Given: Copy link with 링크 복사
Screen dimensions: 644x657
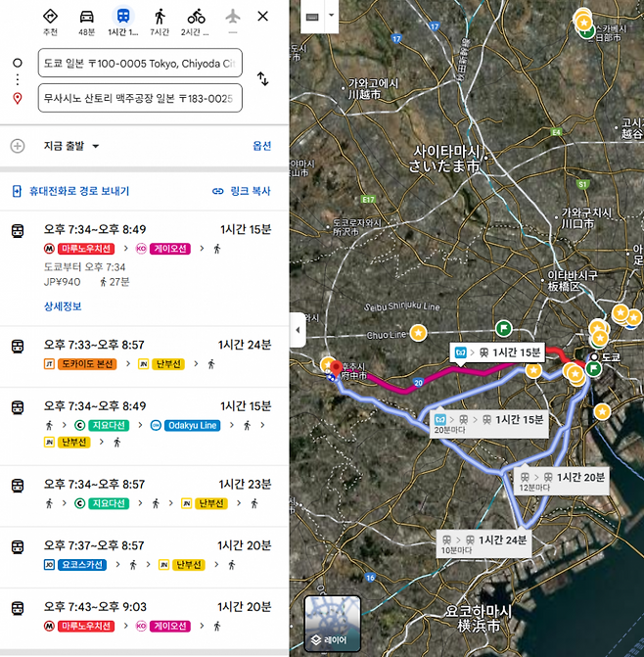Looking at the screenshot, I should tap(242, 191).
